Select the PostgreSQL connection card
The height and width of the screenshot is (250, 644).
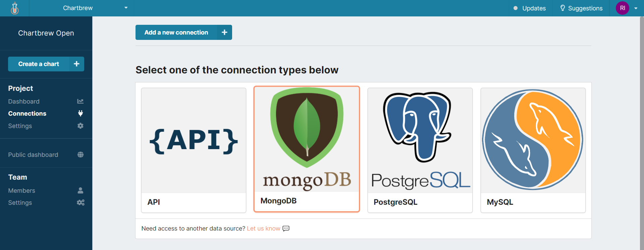tap(420, 150)
